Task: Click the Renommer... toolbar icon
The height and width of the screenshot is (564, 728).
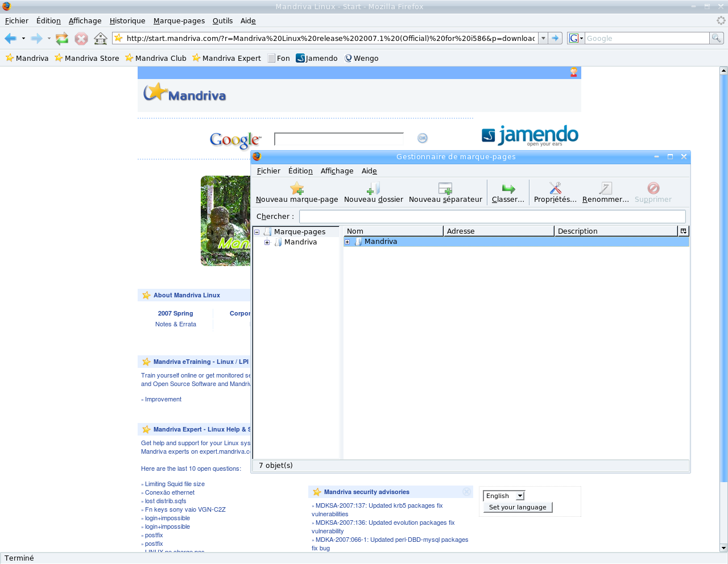Action: [x=606, y=193]
